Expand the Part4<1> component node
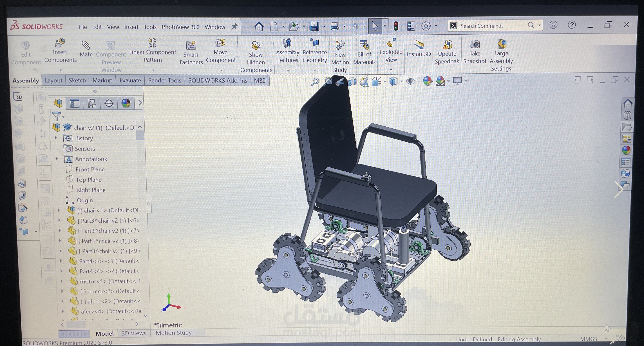The width and height of the screenshot is (644, 346). 61,261
